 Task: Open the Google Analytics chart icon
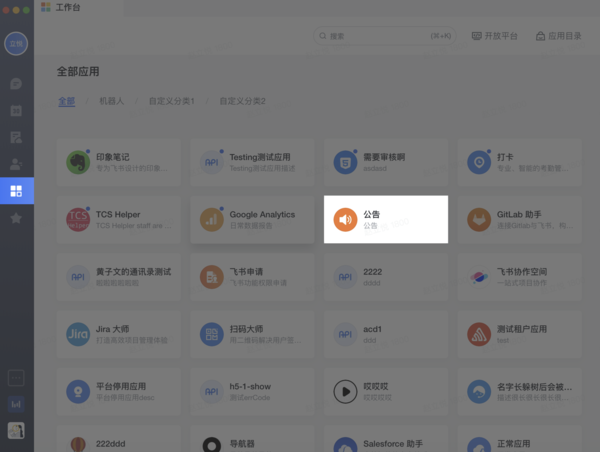coord(212,220)
